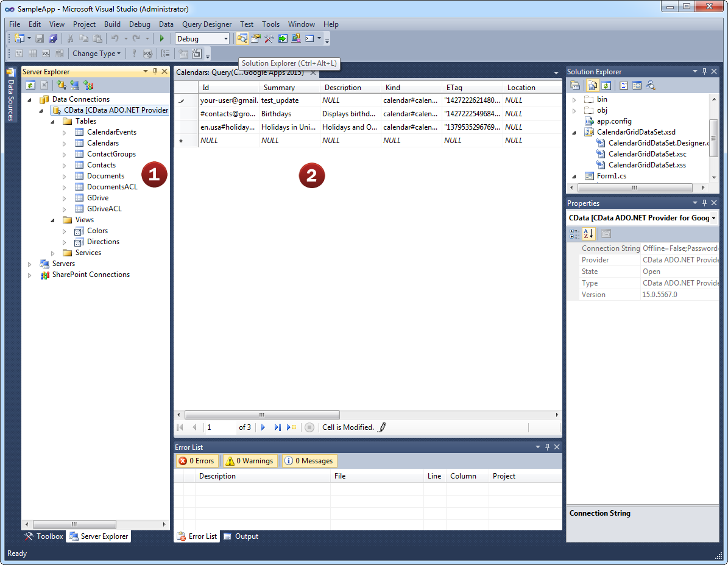Toggle the 0 Messages filter
Screen dimensions: 728x565
tap(309, 461)
